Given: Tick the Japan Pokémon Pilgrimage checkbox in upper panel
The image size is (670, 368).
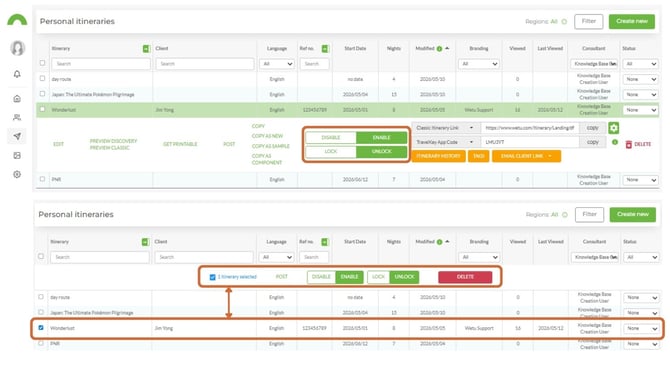Looking at the screenshot, I should click(42, 94).
